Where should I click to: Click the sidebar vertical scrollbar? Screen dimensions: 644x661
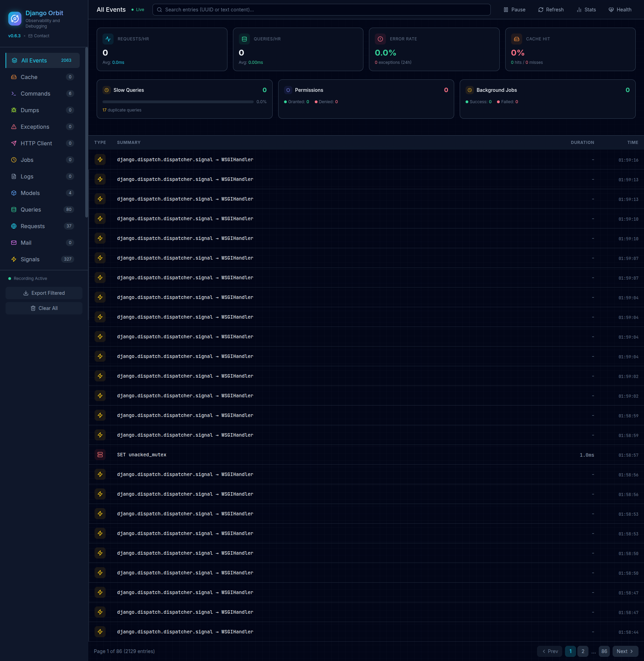86,133
